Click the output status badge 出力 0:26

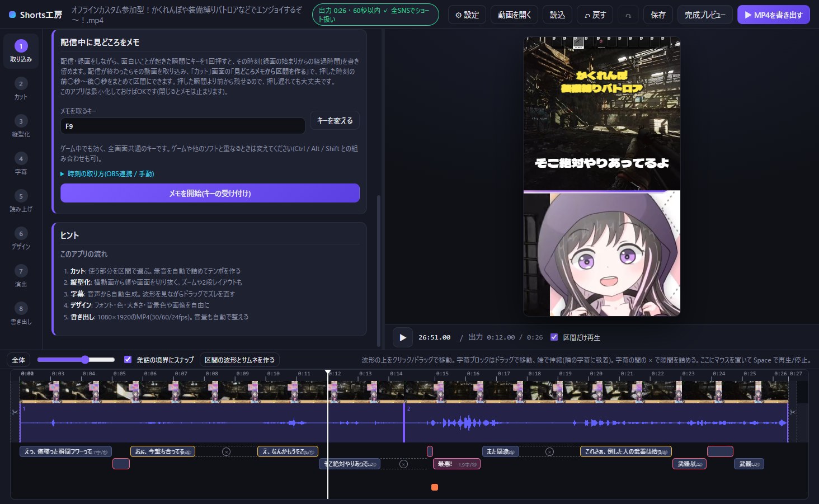click(x=375, y=15)
